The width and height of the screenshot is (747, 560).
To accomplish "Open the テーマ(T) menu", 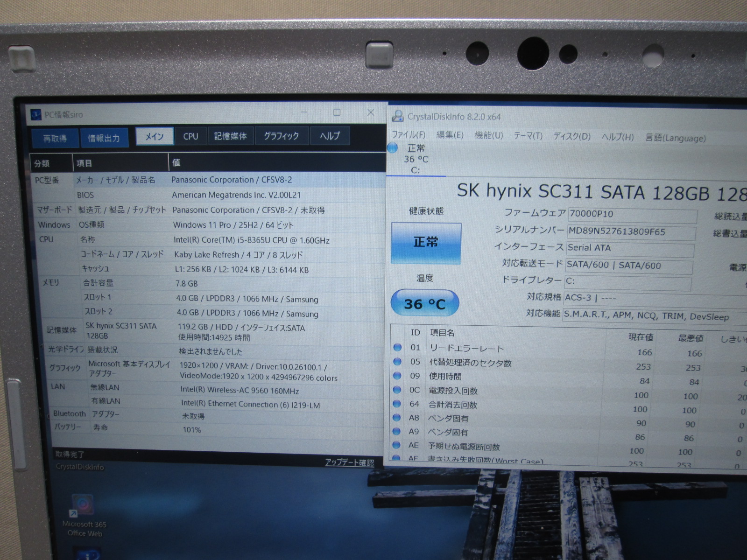I will (x=528, y=136).
